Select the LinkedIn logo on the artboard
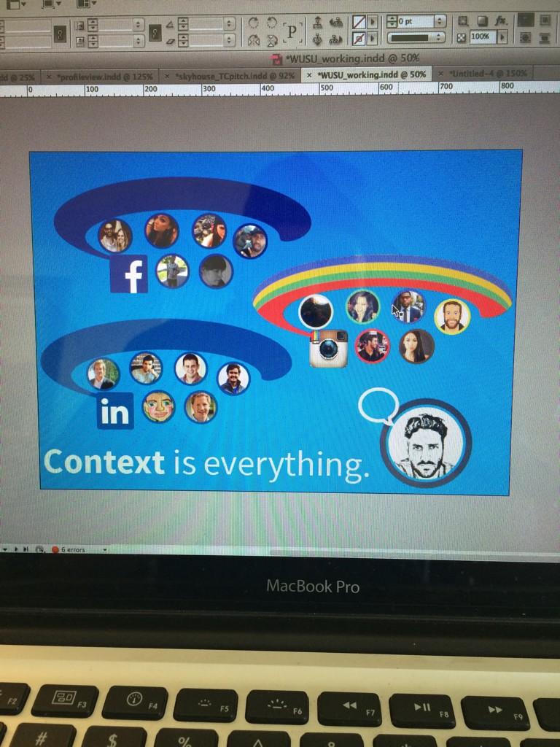Viewport: 560px width, 747px height. click(115, 411)
